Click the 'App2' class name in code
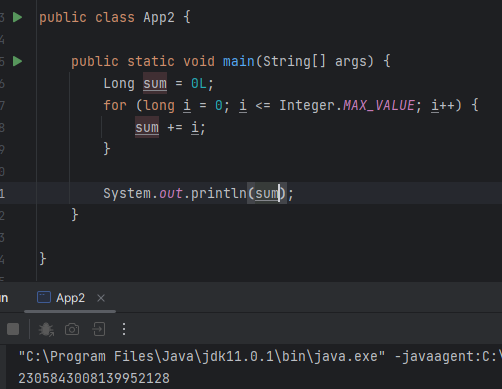502x389 pixels. point(159,17)
